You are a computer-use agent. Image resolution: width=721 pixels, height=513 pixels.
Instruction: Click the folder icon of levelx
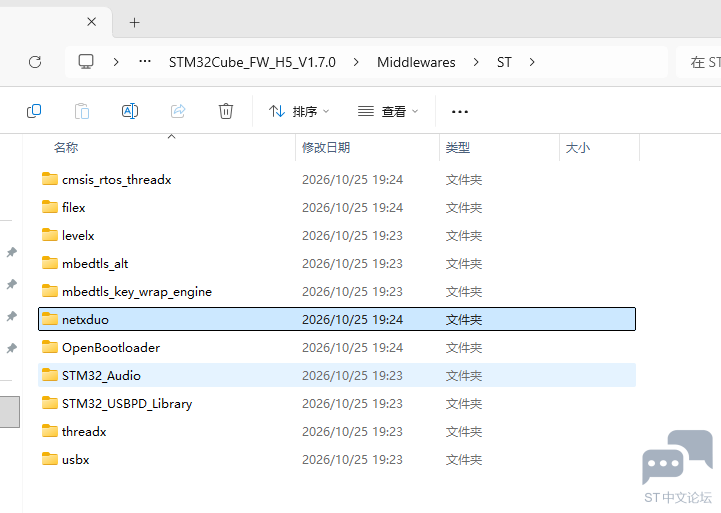pyautogui.click(x=50, y=235)
